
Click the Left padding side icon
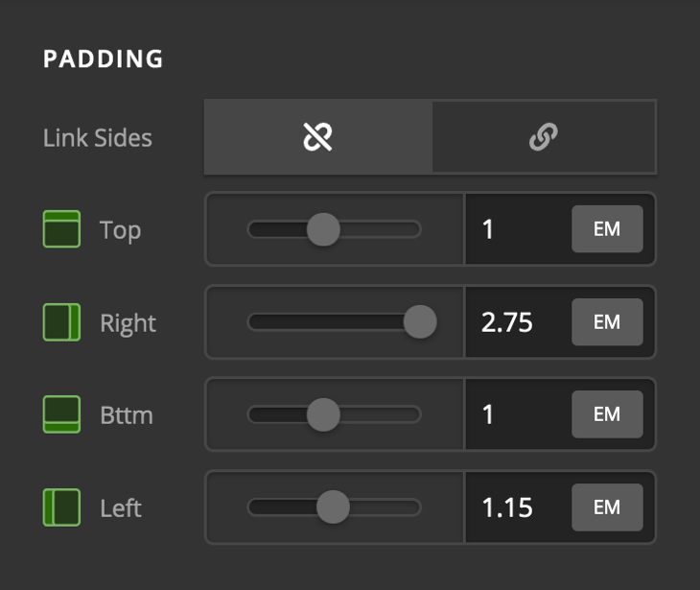click(x=61, y=507)
